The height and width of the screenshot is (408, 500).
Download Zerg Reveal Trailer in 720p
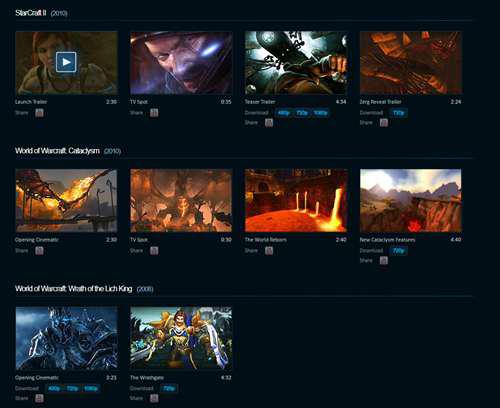pyautogui.click(x=399, y=113)
